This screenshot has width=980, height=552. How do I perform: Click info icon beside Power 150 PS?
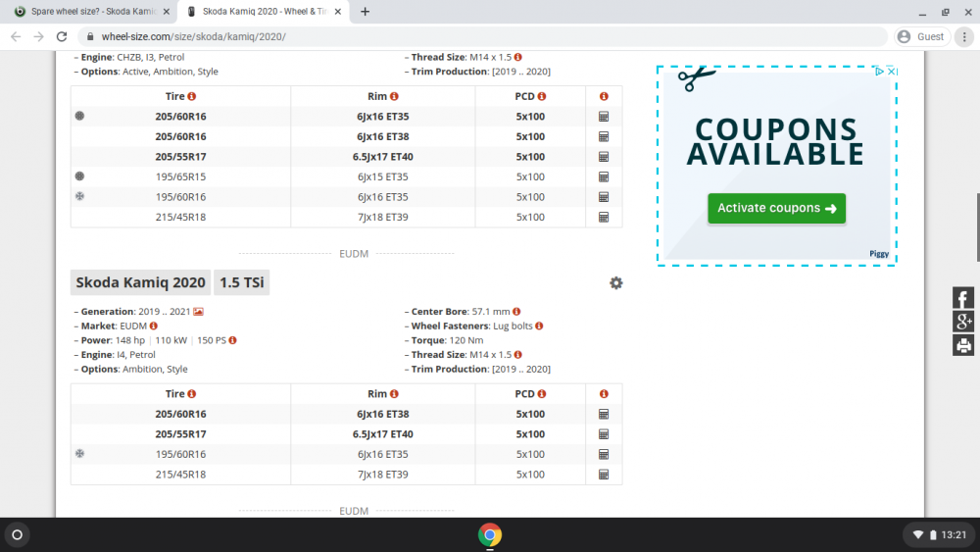[x=232, y=340]
